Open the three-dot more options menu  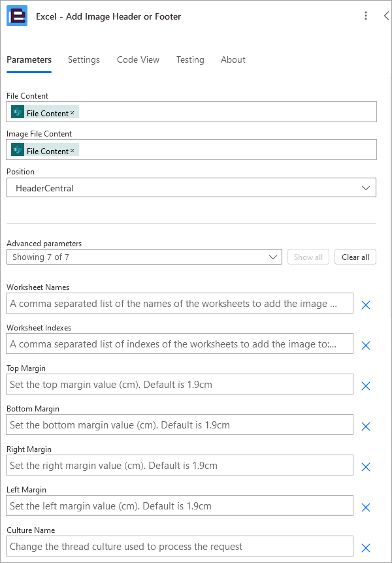pyautogui.click(x=366, y=16)
